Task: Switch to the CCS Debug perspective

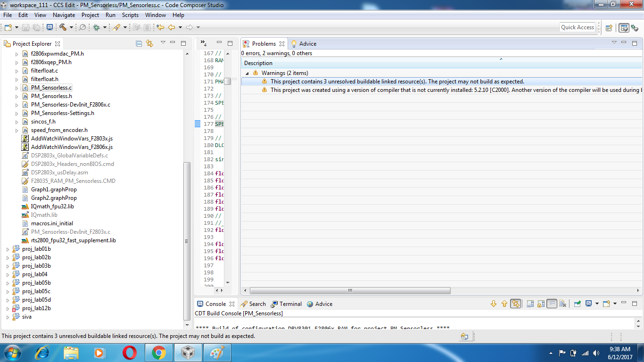Action: (635, 28)
